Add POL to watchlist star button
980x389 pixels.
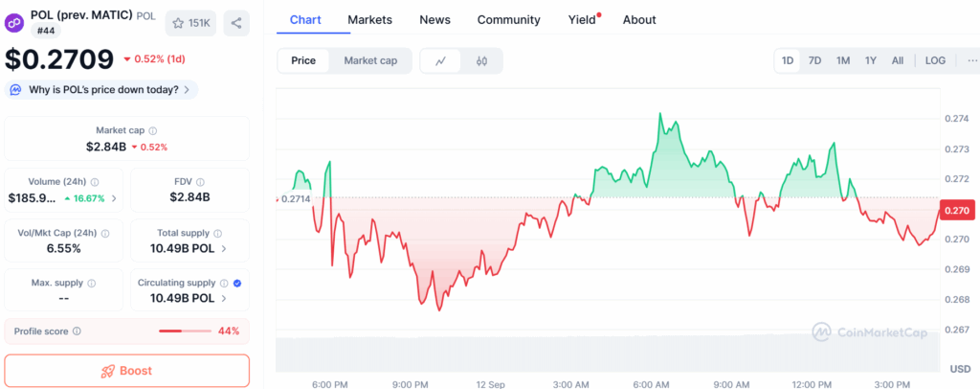point(190,23)
